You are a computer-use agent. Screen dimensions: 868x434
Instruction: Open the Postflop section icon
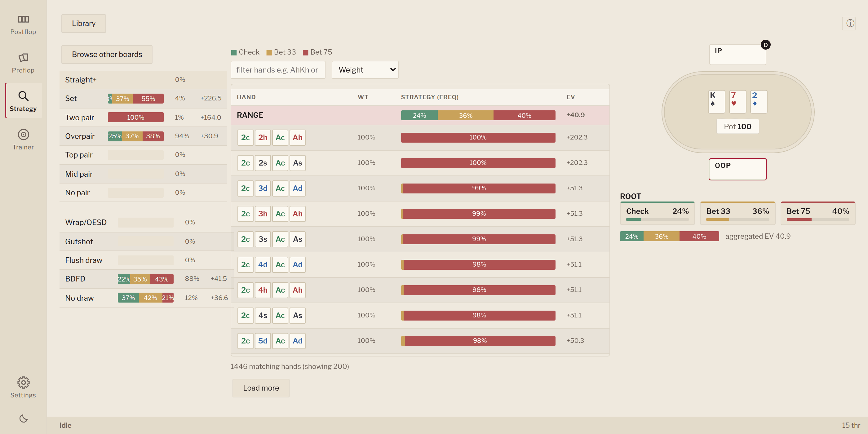coord(23,19)
